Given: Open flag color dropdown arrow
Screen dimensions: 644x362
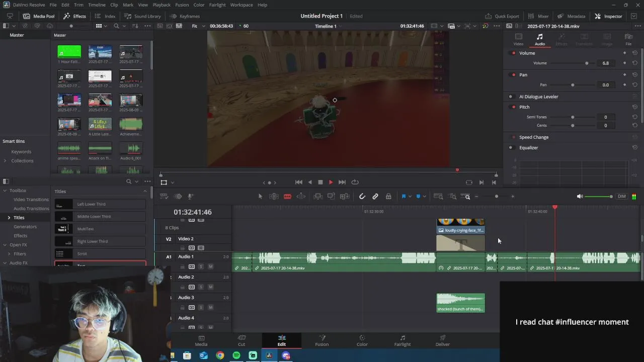Looking at the screenshot, I should [x=410, y=197].
